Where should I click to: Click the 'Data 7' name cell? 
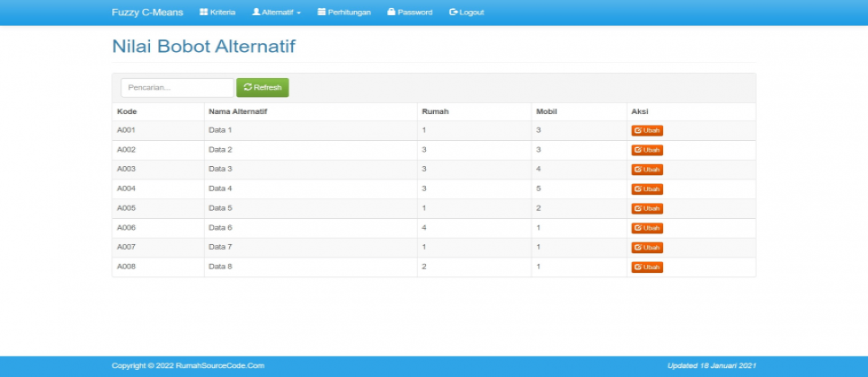point(311,247)
